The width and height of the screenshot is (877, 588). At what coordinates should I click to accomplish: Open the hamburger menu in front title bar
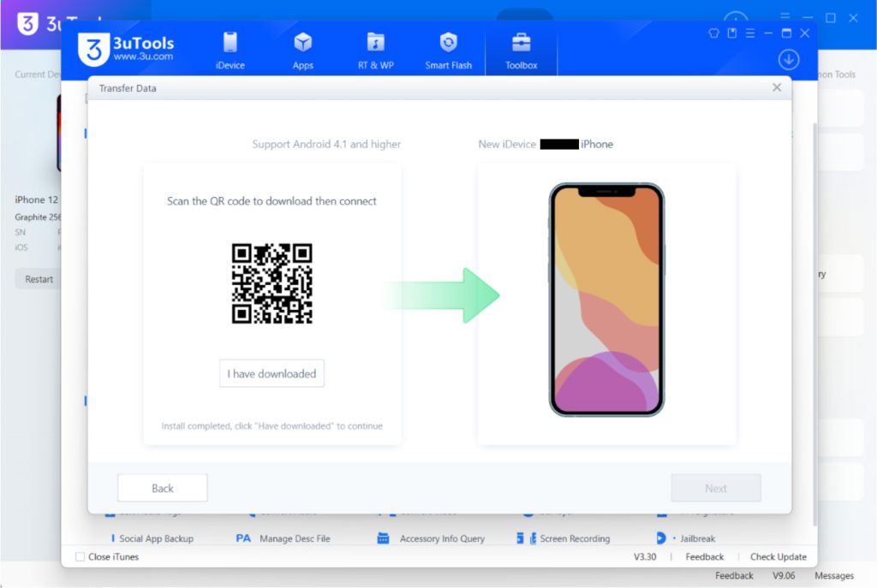coord(750,33)
